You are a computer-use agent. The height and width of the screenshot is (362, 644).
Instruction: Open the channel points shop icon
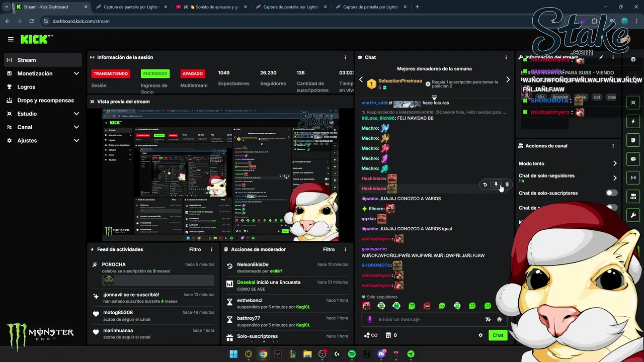coord(388,335)
